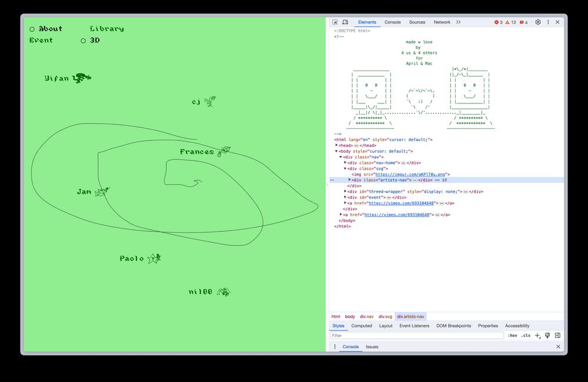
Task: Click the sketch icon beside Frances
Action: point(224,151)
